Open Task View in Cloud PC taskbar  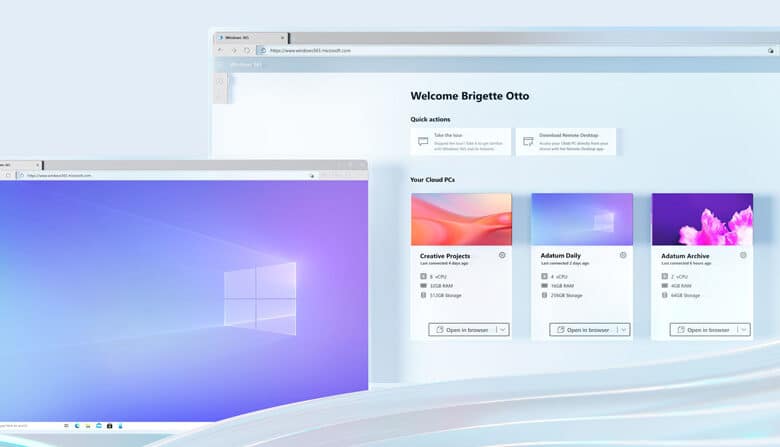66,426
